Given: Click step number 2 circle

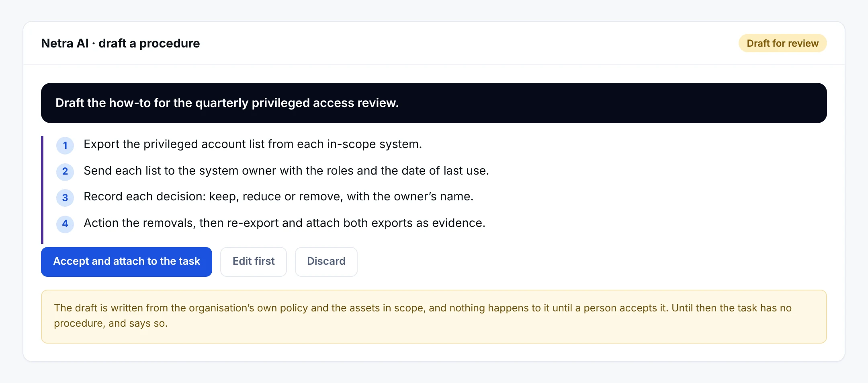Looking at the screenshot, I should point(65,172).
